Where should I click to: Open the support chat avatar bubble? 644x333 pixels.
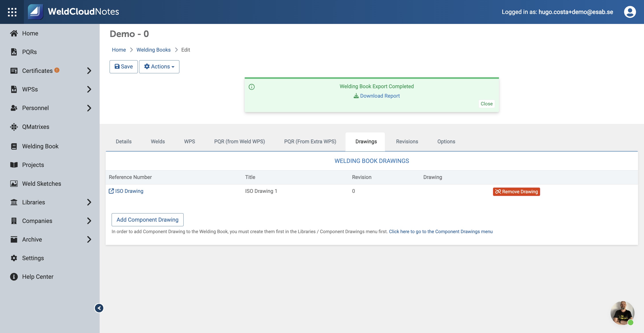tap(622, 313)
